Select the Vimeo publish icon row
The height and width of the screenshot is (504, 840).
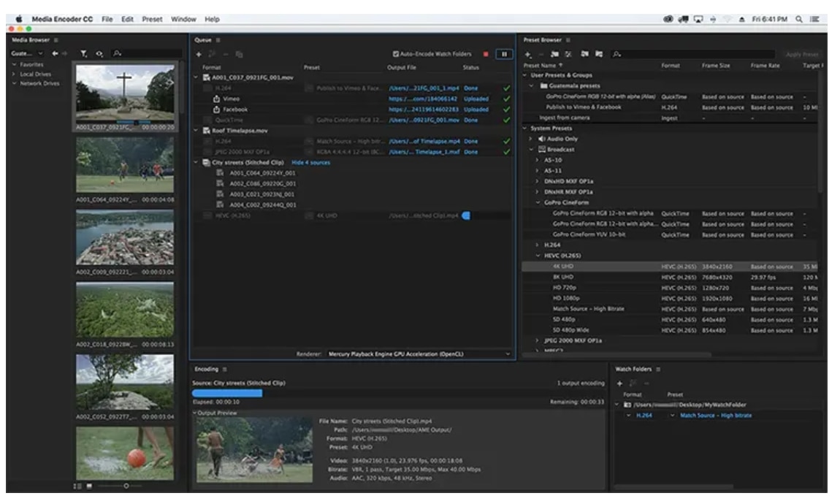tap(216, 99)
